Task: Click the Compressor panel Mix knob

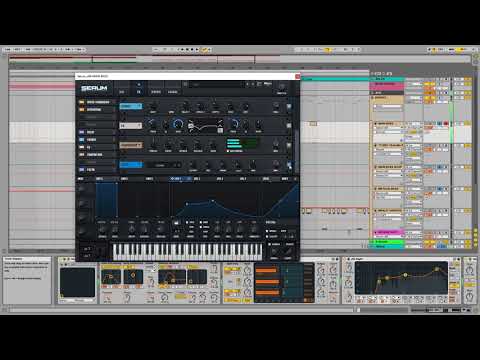Action: pos(276,145)
